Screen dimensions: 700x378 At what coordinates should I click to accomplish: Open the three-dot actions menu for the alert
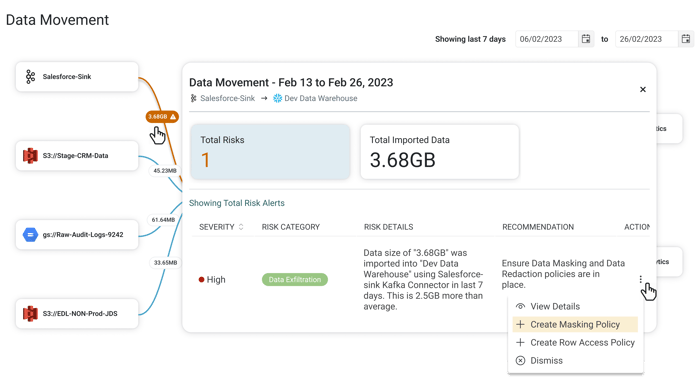tap(641, 279)
